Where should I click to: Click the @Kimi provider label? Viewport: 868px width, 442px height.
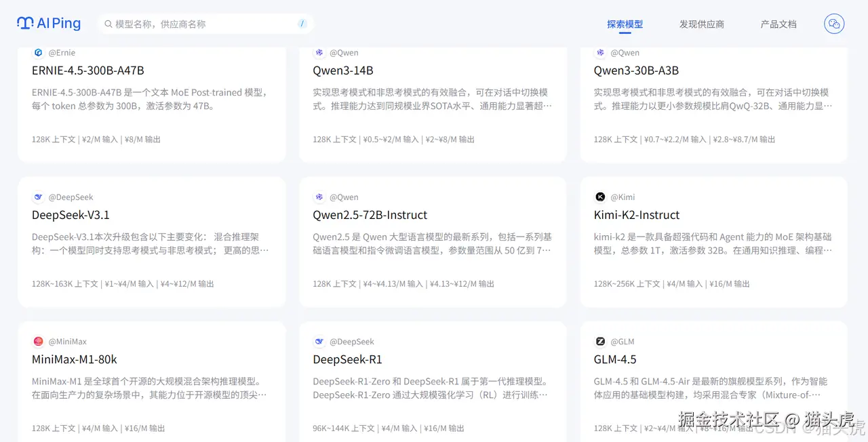[623, 197]
